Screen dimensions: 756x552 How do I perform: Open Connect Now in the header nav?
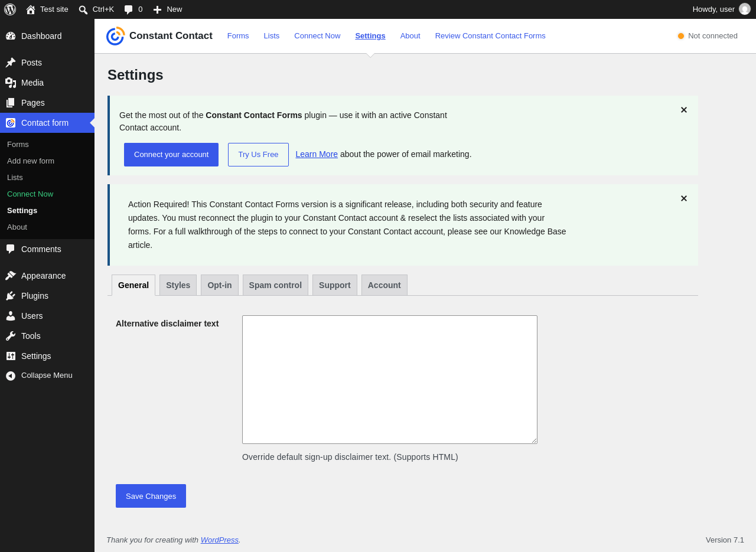[x=317, y=36]
